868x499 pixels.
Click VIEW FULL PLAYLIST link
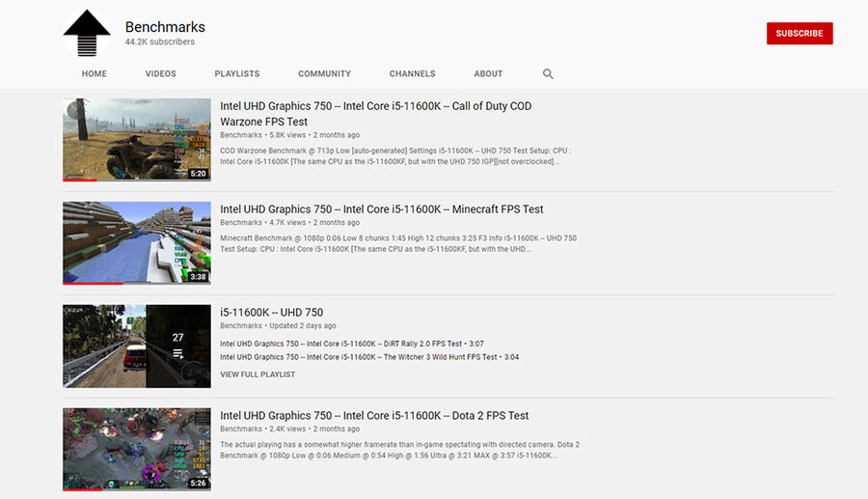(x=258, y=374)
